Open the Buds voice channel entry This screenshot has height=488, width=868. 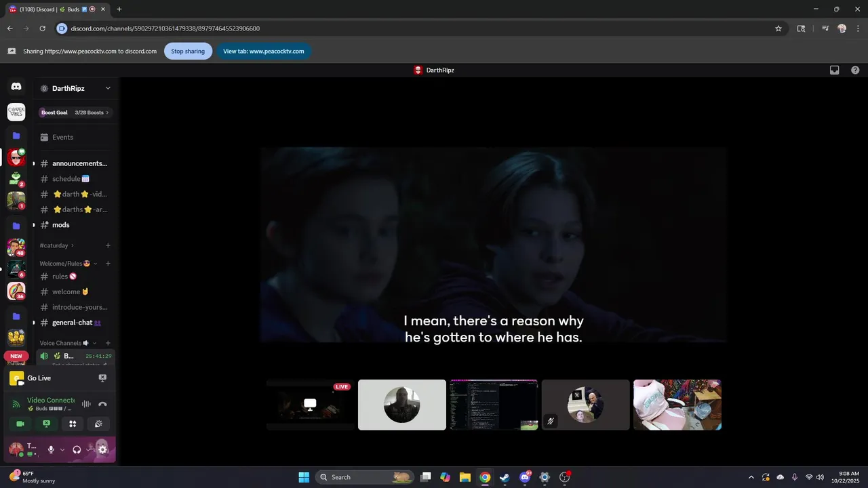75,356
